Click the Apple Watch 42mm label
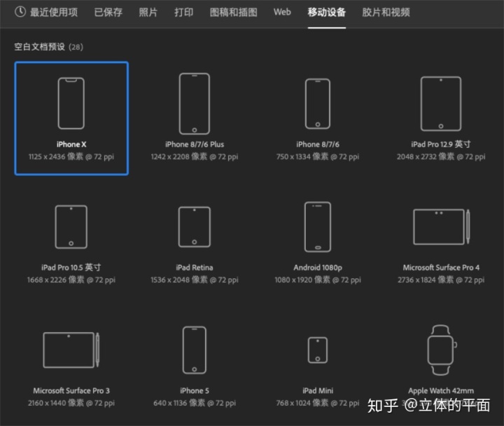Viewport: 504px width, 426px height. point(441,391)
